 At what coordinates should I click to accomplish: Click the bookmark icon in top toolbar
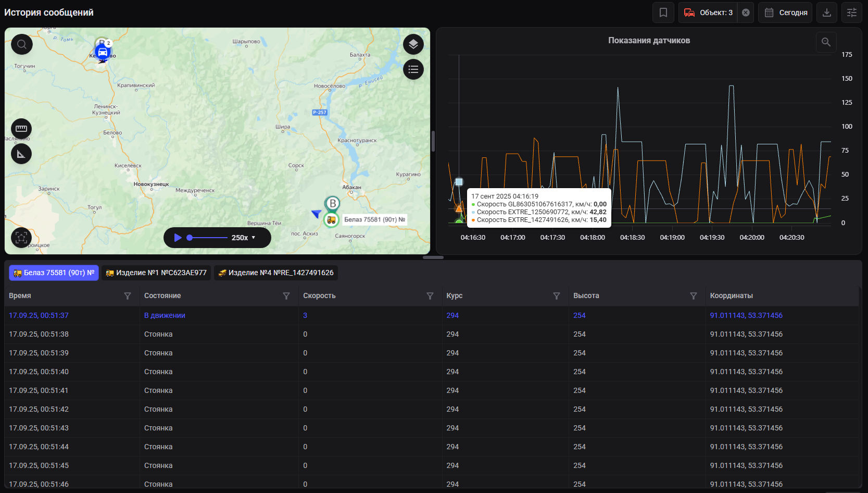[663, 13]
